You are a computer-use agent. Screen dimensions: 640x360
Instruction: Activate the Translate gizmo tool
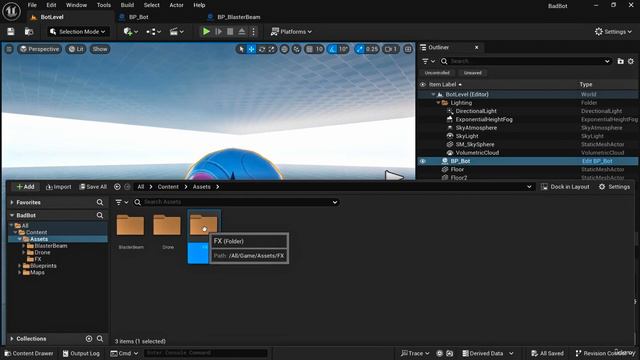[251, 49]
